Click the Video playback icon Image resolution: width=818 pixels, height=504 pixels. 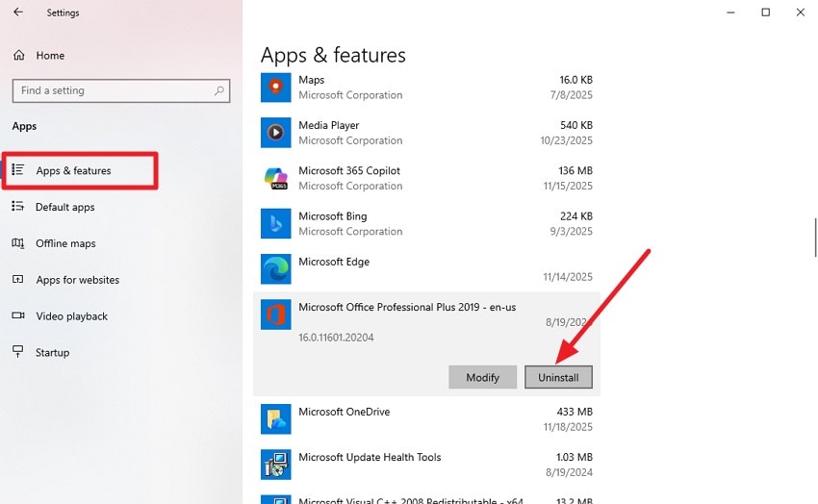(x=18, y=315)
